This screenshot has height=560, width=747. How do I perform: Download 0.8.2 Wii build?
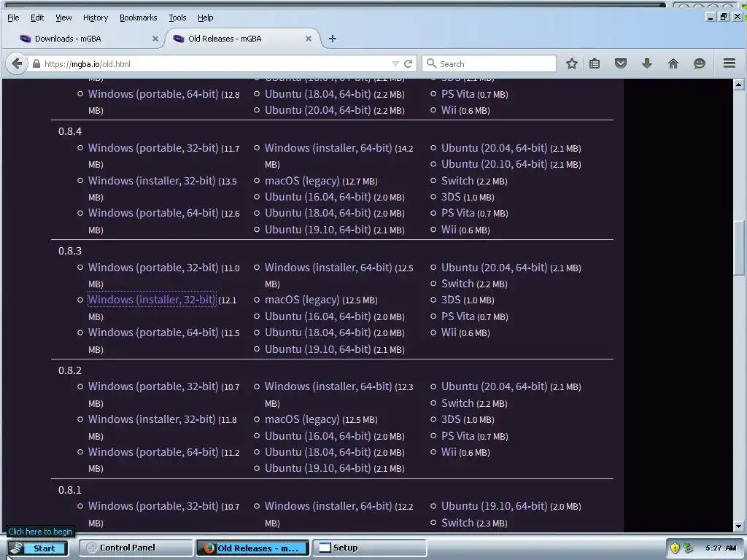(449, 452)
